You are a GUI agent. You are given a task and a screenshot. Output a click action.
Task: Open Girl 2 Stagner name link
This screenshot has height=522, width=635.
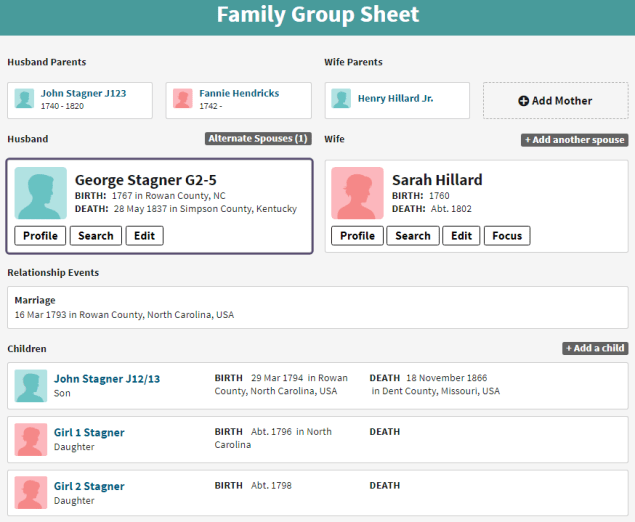pyautogui.click(x=89, y=486)
